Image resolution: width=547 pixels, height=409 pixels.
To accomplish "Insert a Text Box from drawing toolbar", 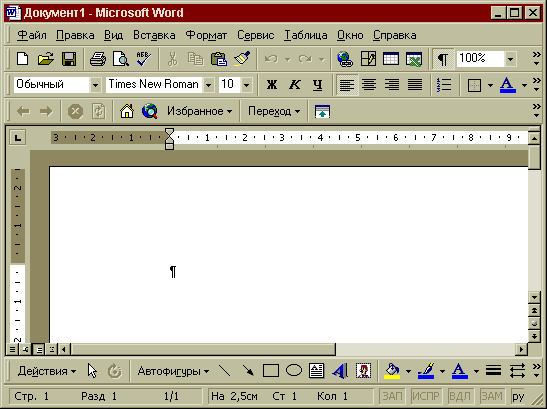I will click(x=316, y=371).
